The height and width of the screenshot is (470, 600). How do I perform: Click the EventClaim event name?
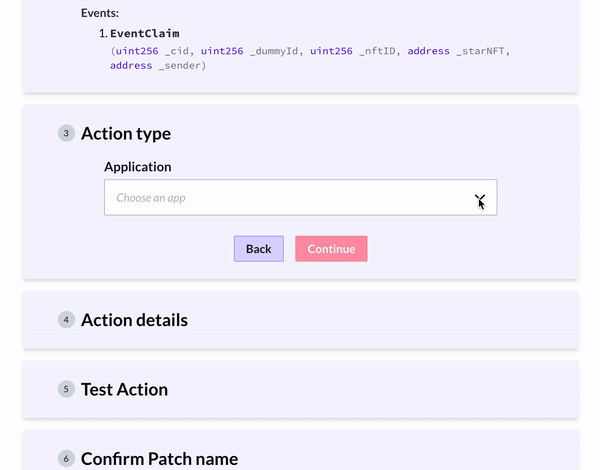(x=145, y=33)
